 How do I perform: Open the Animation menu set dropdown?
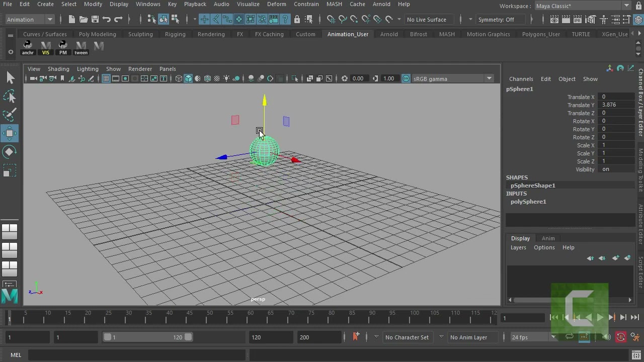click(29, 20)
